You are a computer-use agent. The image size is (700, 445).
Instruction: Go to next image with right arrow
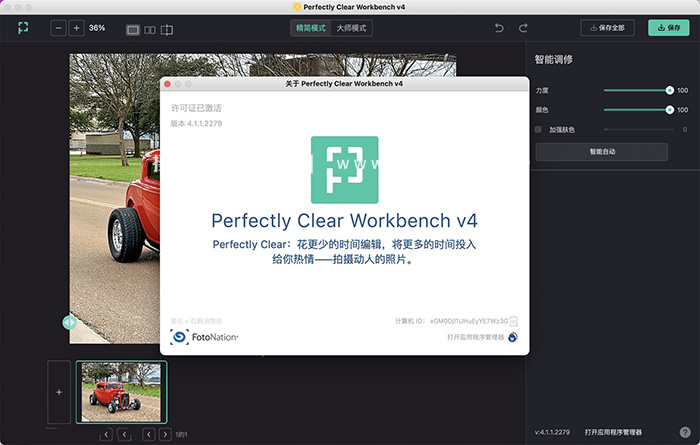pyautogui.click(x=165, y=434)
